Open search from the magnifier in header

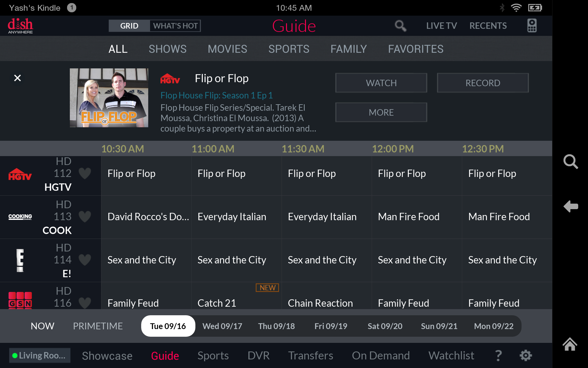pos(400,26)
